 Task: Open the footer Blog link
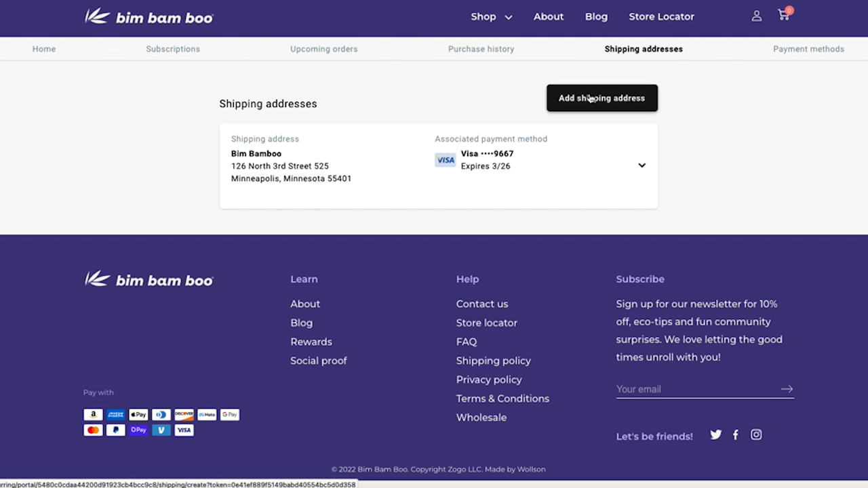click(301, 323)
